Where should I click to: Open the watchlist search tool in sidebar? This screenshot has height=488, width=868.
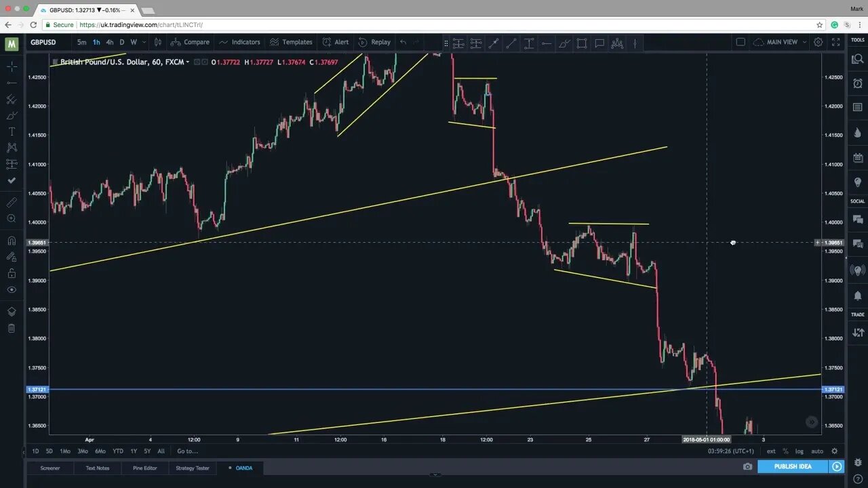click(858, 59)
